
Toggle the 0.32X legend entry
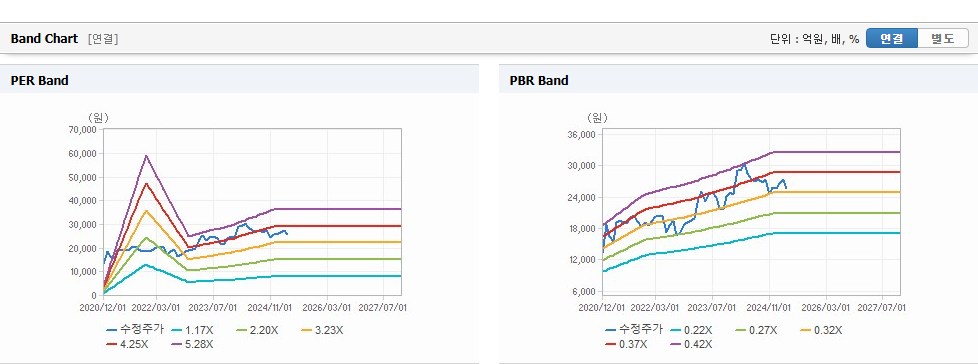(x=821, y=330)
